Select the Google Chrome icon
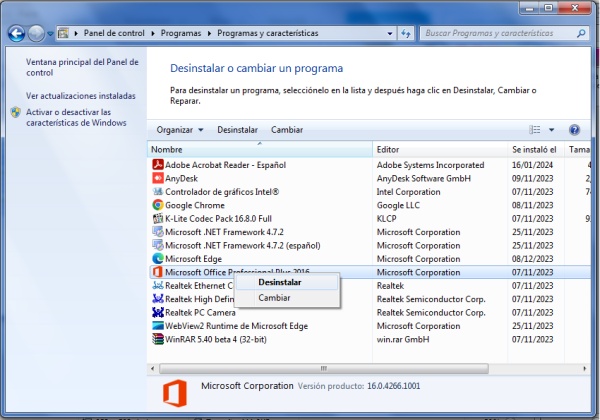 point(158,205)
